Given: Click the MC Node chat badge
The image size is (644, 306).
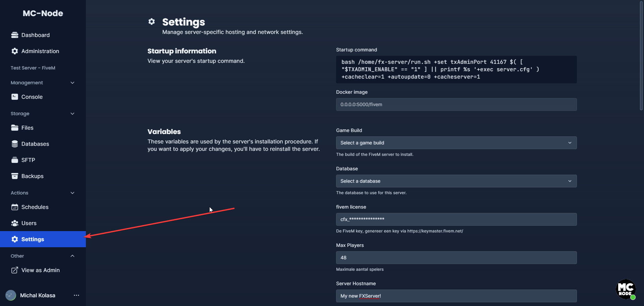Looking at the screenshot, I should click(x=626, y=289).
